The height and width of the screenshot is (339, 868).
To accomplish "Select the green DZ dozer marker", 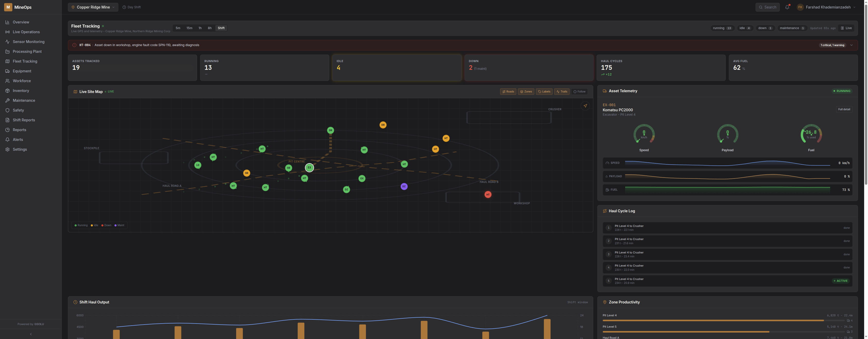I will pyautogui.click(x=346, y=190).
